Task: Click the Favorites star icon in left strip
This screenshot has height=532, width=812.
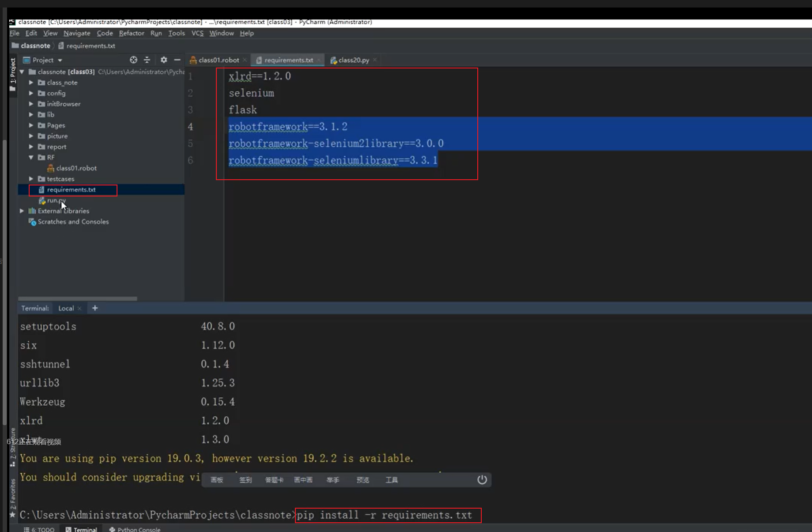Action: tap(12, 515)
